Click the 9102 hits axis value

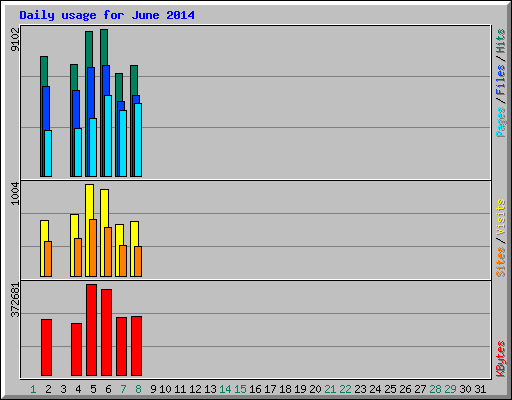click(15, 40)
